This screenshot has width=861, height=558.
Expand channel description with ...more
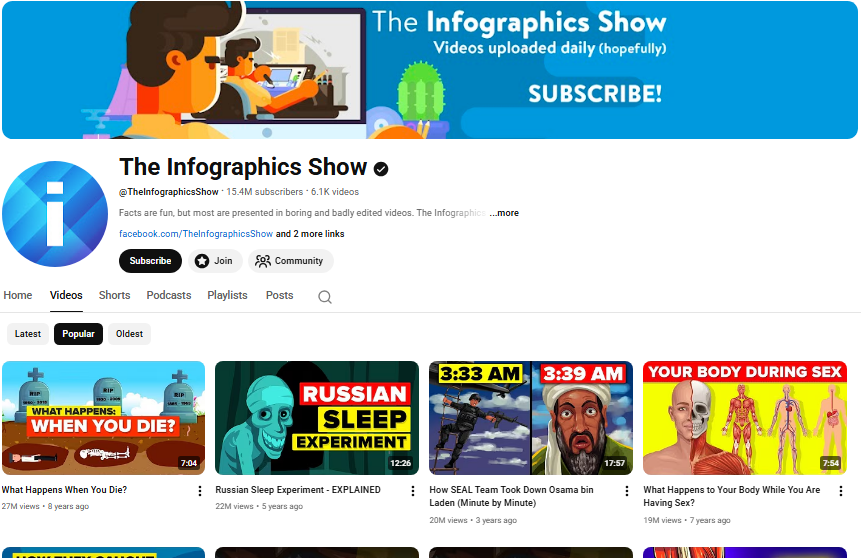[504, 213]
